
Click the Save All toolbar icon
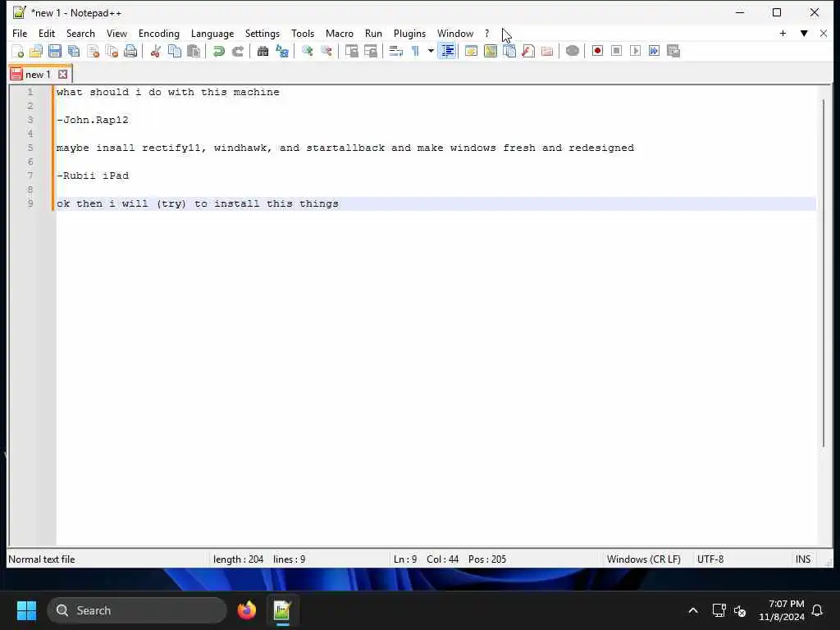click(74, 51)
